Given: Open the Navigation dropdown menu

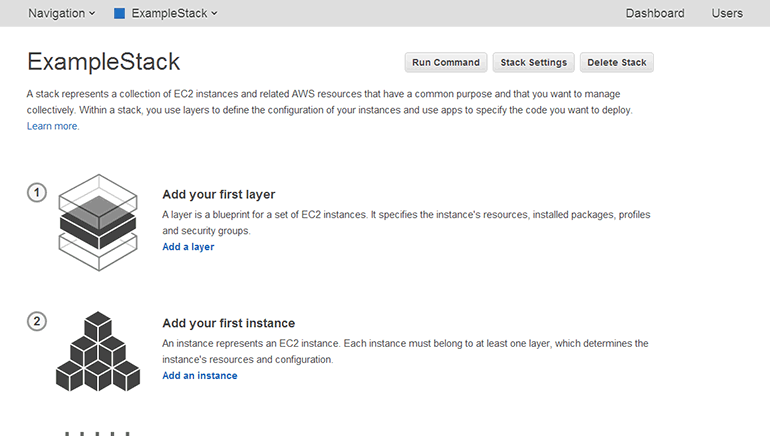Looking at the screenshot, I should pos(61,13).
